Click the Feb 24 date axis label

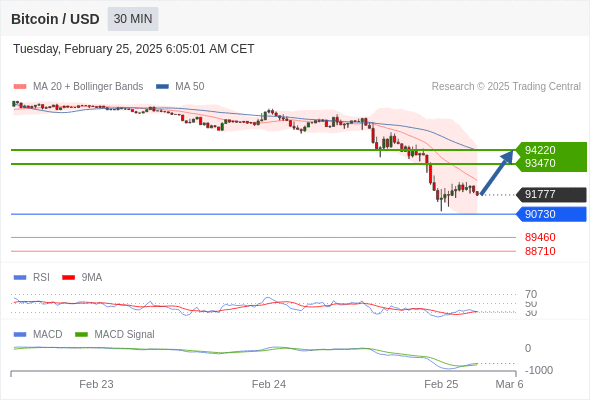269,384
